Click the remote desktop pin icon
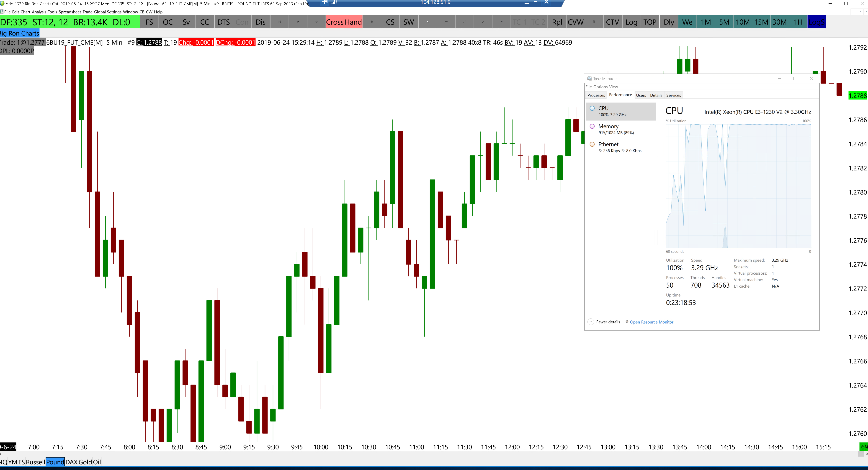 (325, 2)
